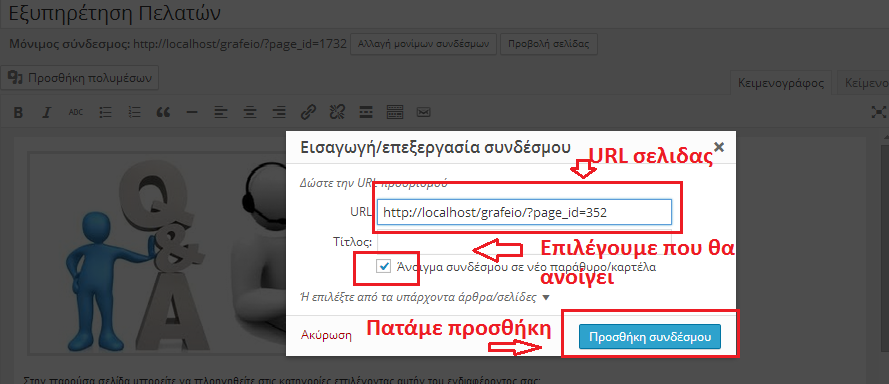Screen dimensions: 889x384
Task: Switch to the Κειμενογράφος tab
Action: click(780, 83)
